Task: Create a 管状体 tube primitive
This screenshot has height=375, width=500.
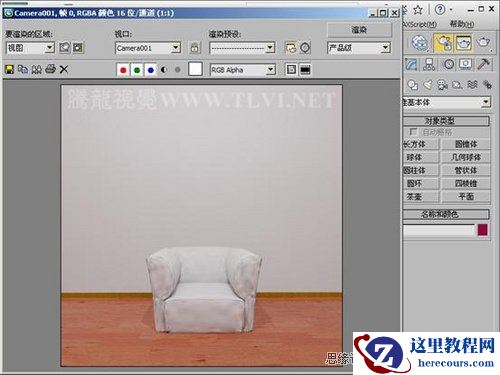Action: (466, 170)
